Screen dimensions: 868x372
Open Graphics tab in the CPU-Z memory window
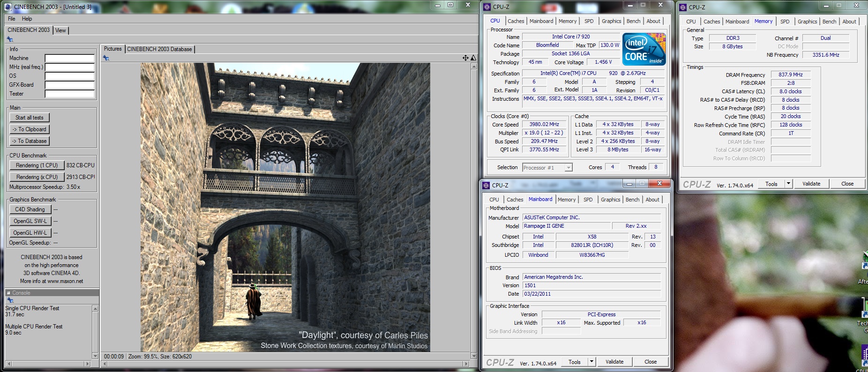808,22
